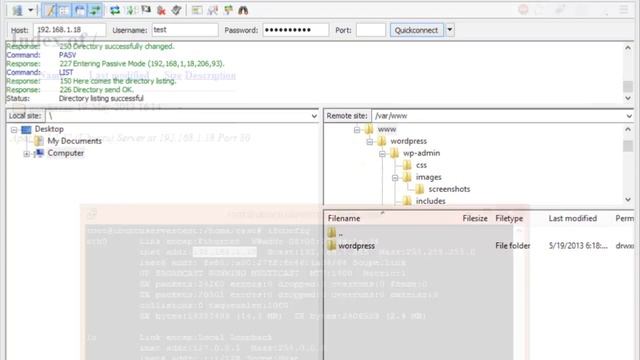Refresh the file and folder lists
The image size is (640, 360).
(x=115, y=10)
